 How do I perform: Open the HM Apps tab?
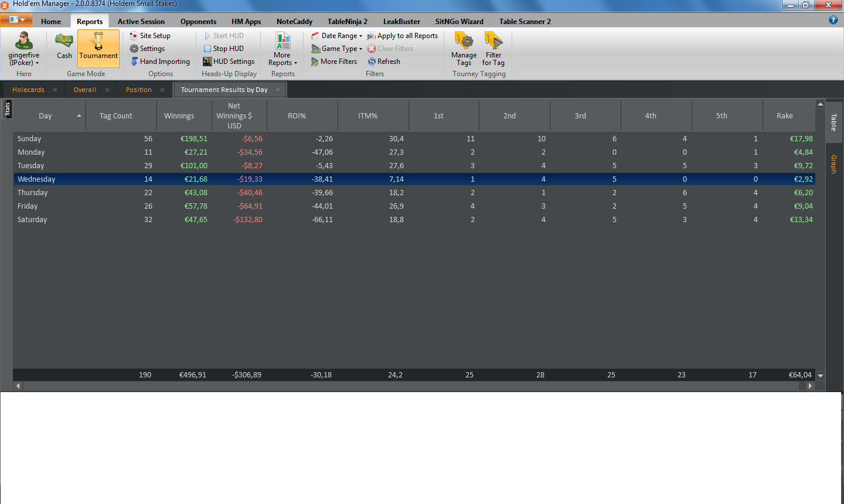(x=246, y=22)
